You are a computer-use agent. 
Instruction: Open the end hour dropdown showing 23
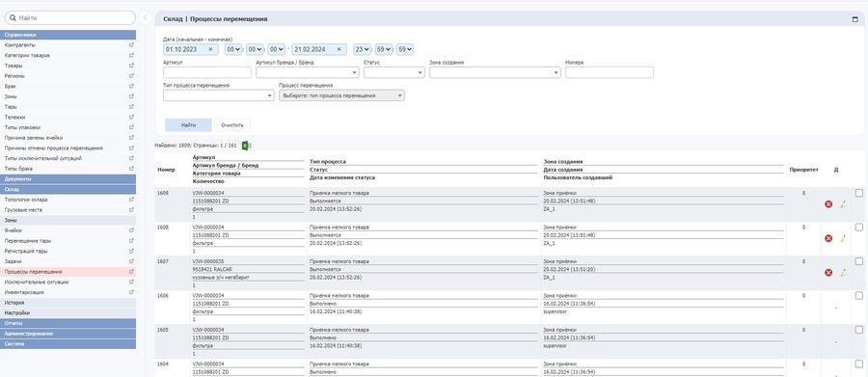point(362,49)
